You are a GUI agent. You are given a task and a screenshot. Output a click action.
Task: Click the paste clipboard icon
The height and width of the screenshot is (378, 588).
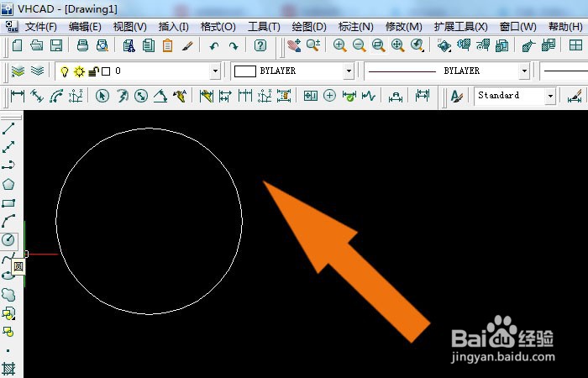(168, 45)
